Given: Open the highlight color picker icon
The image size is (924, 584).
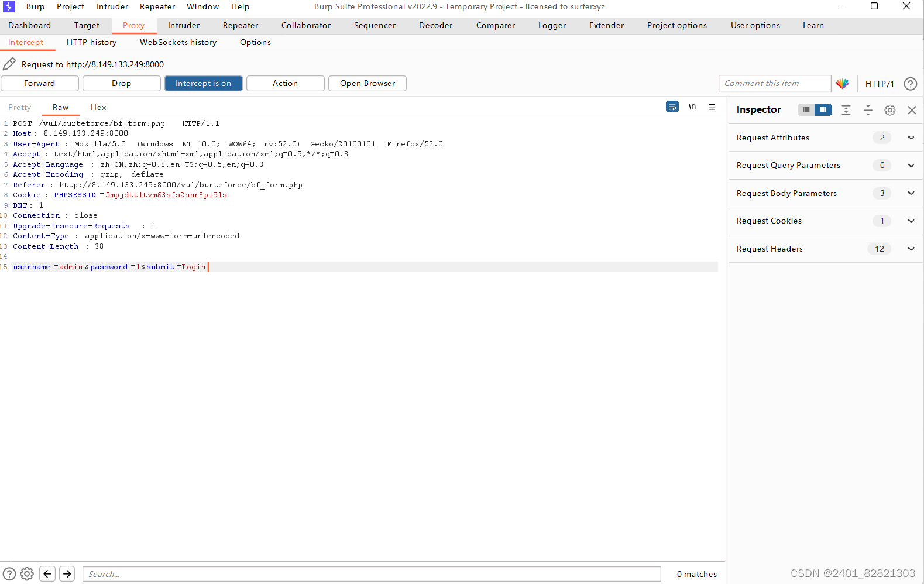Looking at the screenshot, I should [x=842, y=84].
